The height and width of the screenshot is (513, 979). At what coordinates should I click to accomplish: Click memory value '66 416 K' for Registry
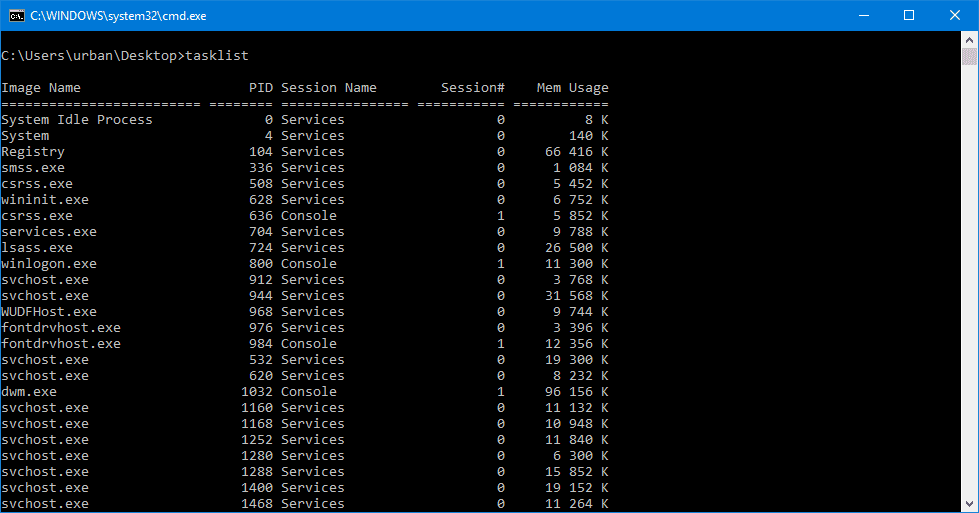[x=577, y=152]
